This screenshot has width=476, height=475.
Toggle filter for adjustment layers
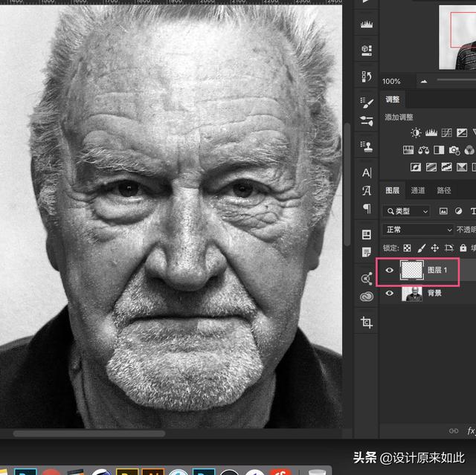point(458,211)
